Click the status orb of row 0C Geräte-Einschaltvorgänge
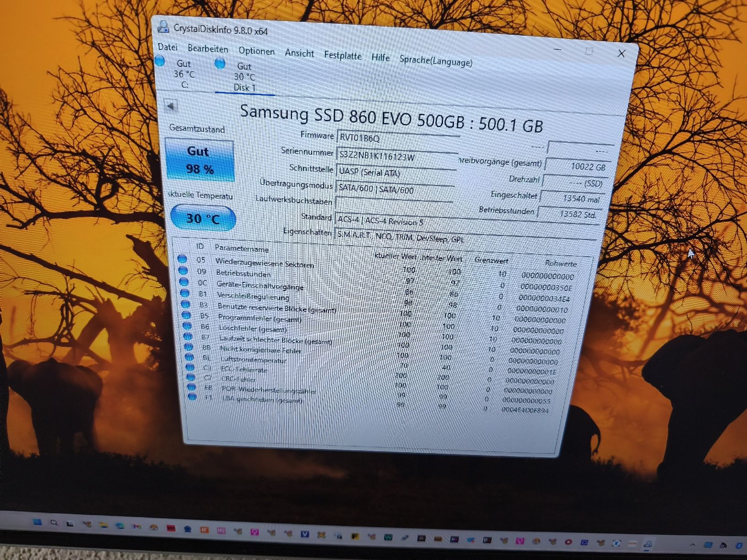747x560 pixels. point(184,282)
